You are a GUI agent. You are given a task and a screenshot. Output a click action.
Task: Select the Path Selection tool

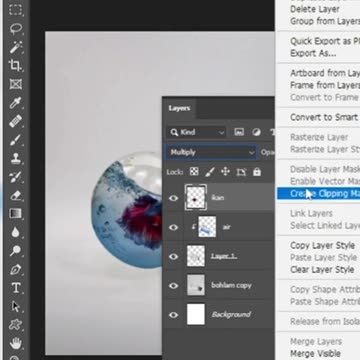click(15, 306)
